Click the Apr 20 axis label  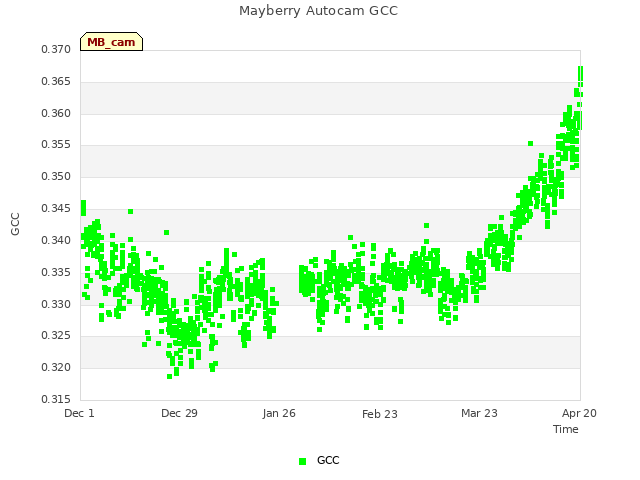click(x=579, y=413)
